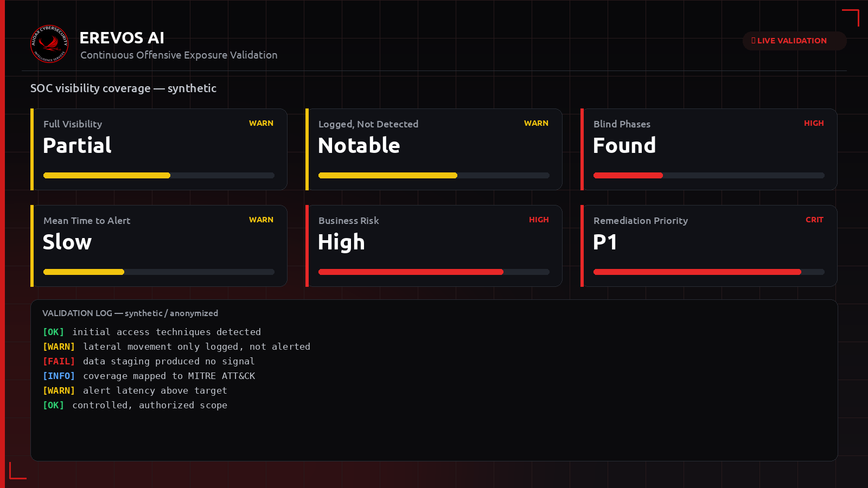Open the Blind Phases card
This screenshot has height=488, width=868.
709,149
